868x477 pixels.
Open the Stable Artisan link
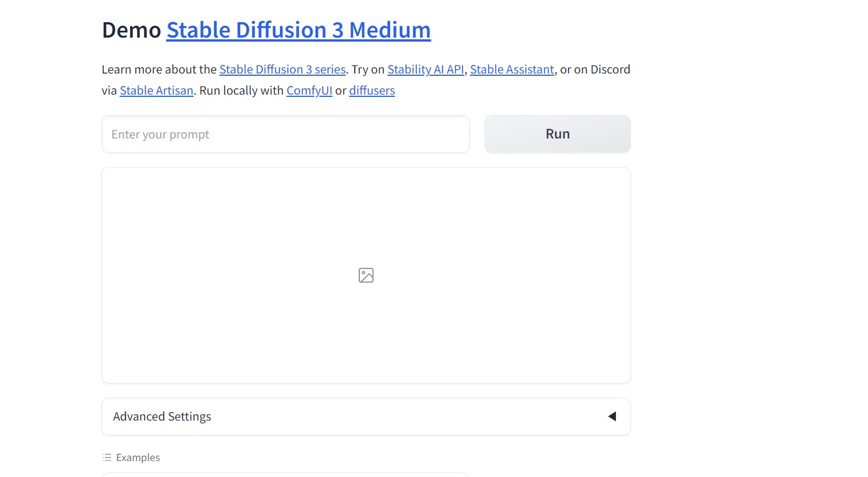click(156, 91)
